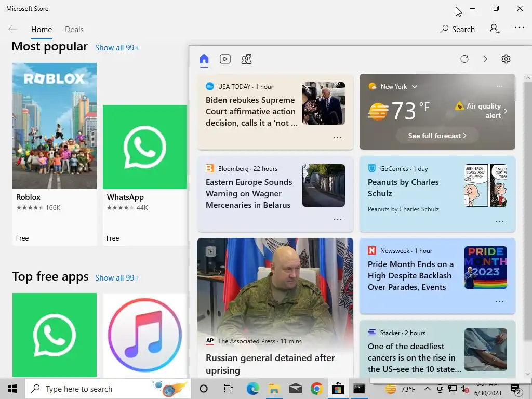Open Mail app from taskbar
Image resolution: width=532 pixels, height=399 pixels.
(x=295, y=389)
